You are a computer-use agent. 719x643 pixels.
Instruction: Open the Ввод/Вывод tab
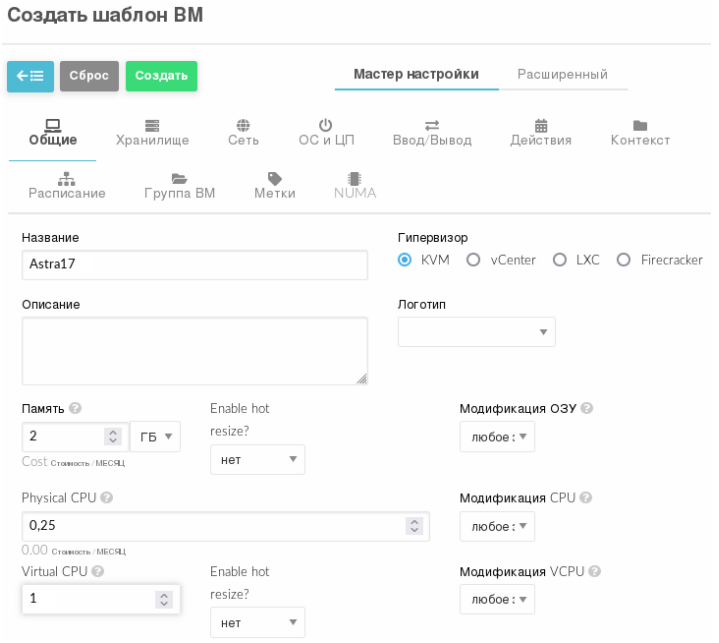tap(432, 133)
